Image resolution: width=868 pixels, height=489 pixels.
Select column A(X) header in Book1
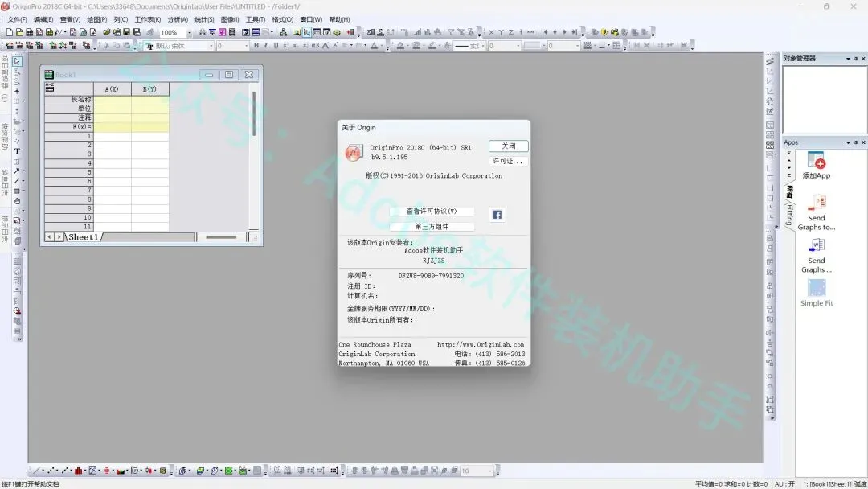point(112,88)
